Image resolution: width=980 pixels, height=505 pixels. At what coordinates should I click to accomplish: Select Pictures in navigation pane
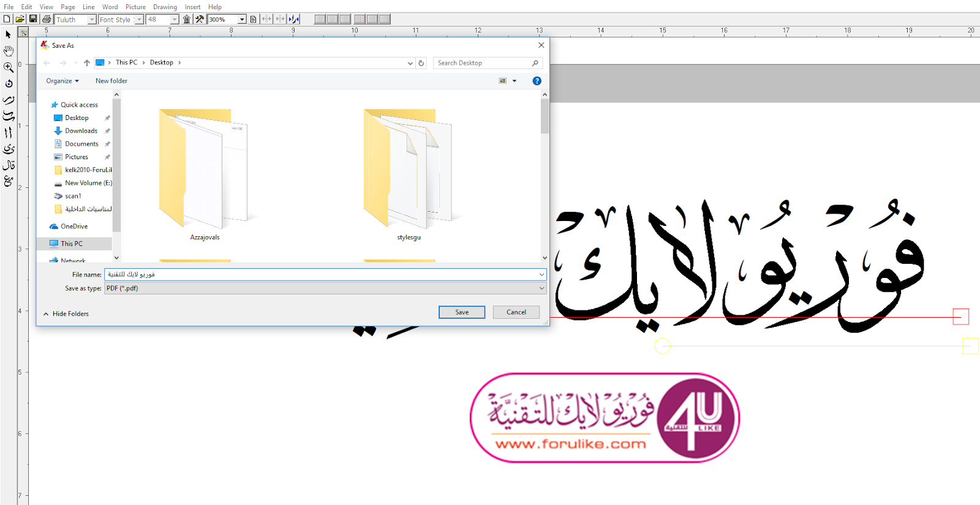click(77, 157)
